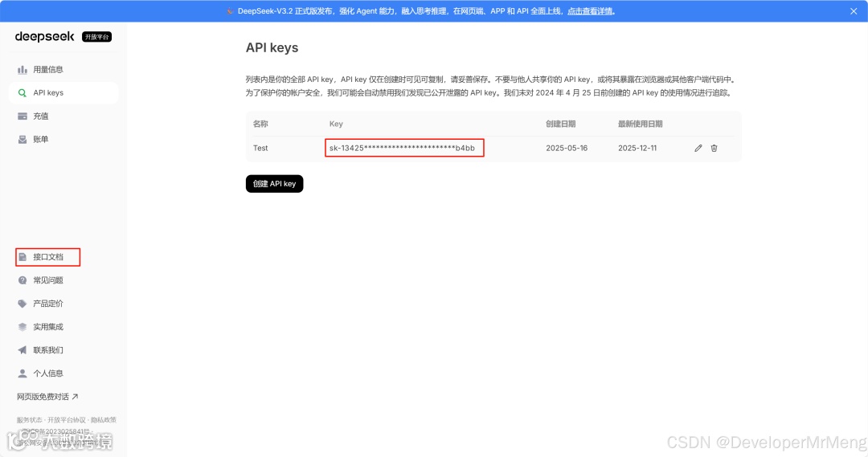Viewport: 868px width, 457px height.
Task: Click the 创建 API key button
Action: (275, 184)
